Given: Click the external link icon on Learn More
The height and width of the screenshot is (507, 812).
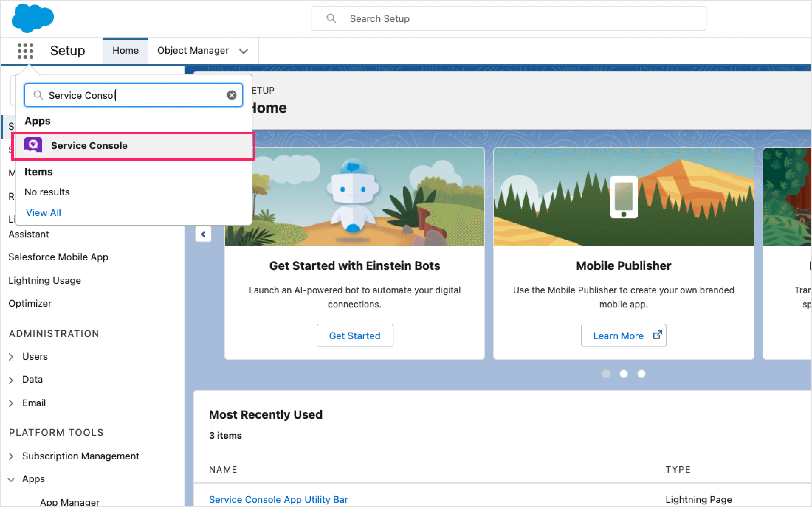Looking at the screenshot, I should click(x=657, y=335).
